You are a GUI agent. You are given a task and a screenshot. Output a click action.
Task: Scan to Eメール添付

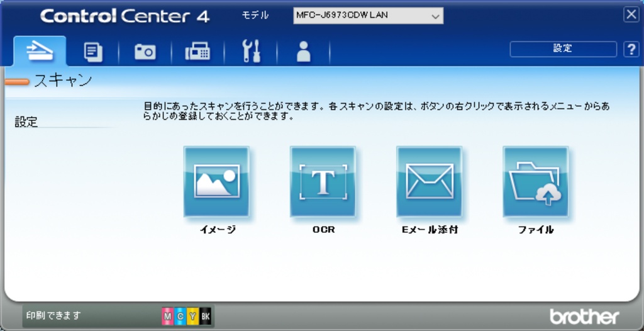(x=429, y=181)
